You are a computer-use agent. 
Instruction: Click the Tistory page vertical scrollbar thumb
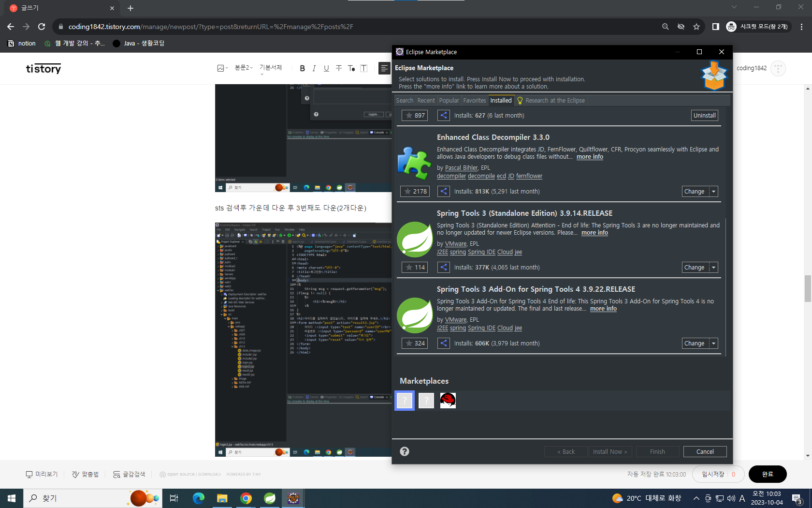[808, 288]
